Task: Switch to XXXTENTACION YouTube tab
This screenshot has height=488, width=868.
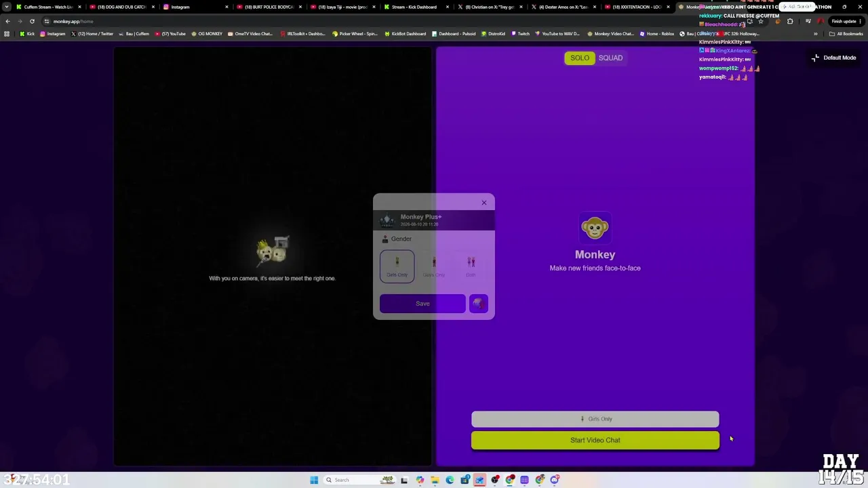Action: click(636, 7)
